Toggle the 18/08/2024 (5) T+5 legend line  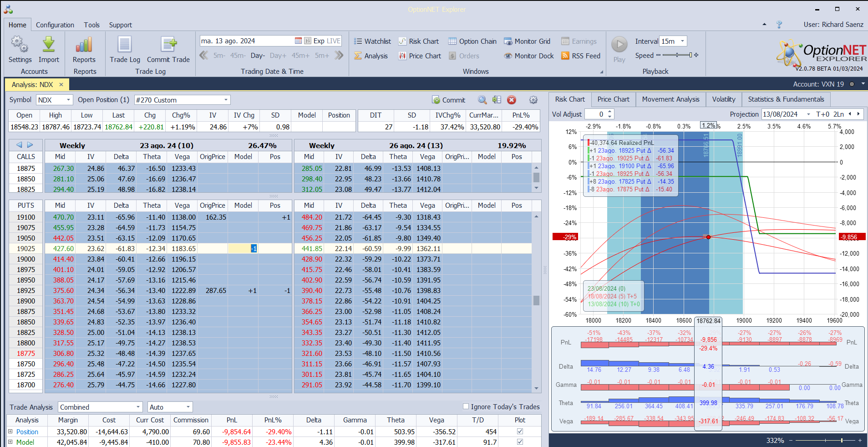coord(612,296)
